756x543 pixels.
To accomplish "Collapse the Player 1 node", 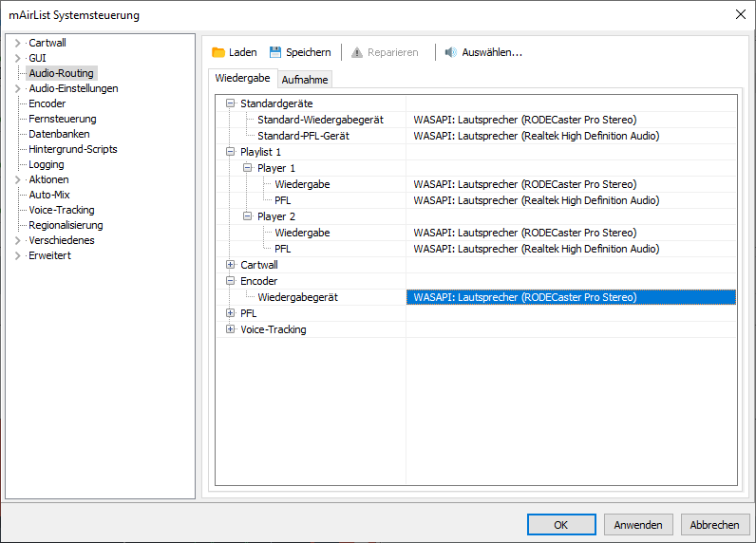I will pos(247,168).
